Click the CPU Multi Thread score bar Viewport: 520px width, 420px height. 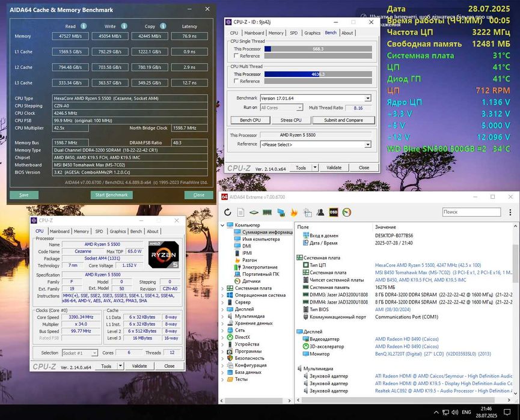pos(318,75)
